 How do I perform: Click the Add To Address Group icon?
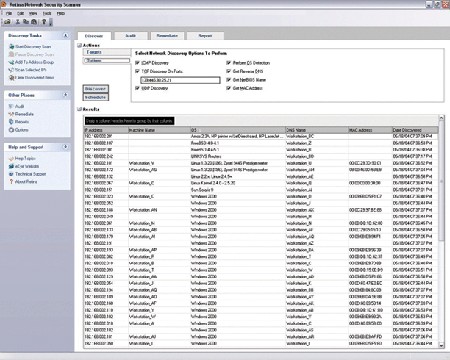pos(12,62)
